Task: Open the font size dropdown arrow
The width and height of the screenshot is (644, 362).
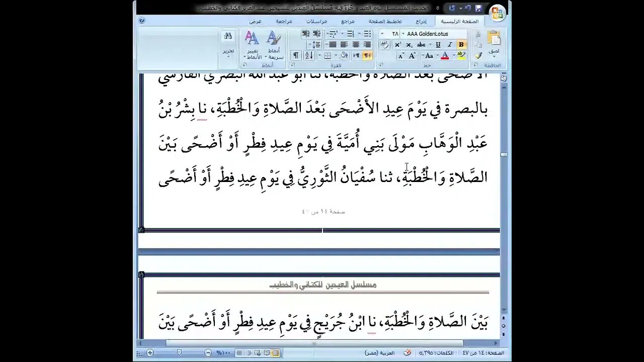Action: click(382, 34)
